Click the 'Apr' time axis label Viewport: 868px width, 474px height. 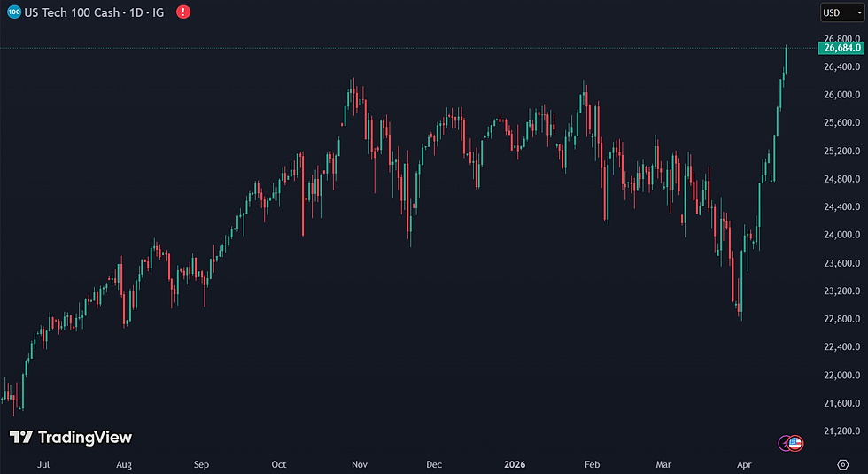(x=744, y=464)
